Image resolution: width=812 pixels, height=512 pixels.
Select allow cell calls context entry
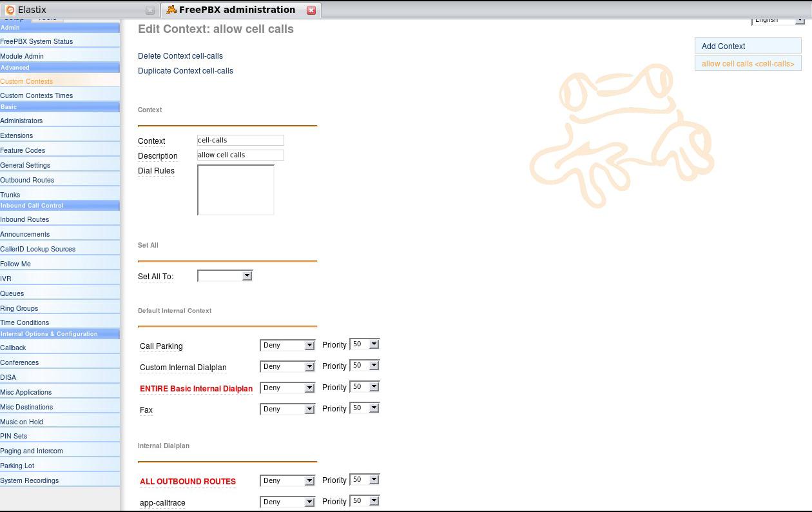748,64
